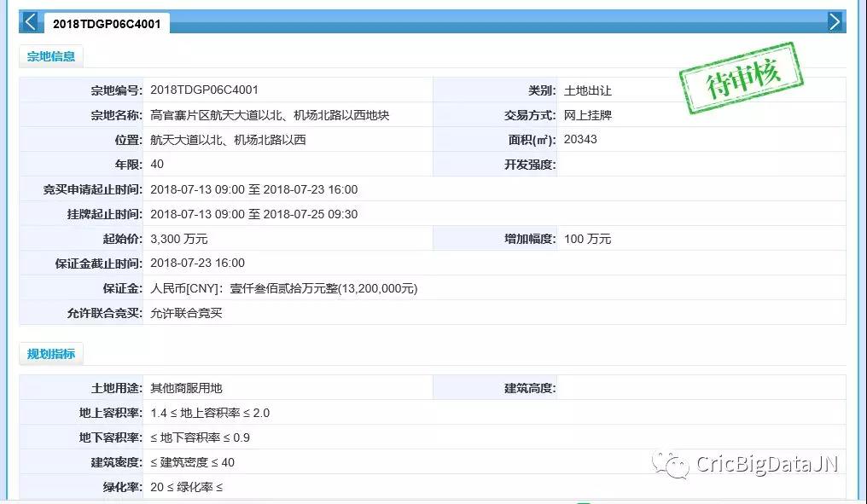Click the 交易方式 value 网上挂牌
The width and height of the screenshot is (867, 504).
pyautogui.click(x=587, y=115)
